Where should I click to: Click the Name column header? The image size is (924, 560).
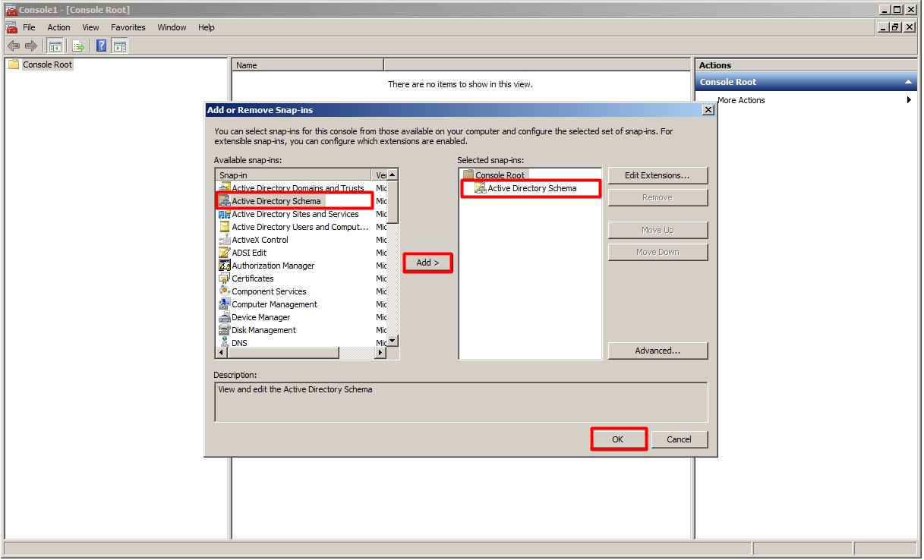click(307, 65)
